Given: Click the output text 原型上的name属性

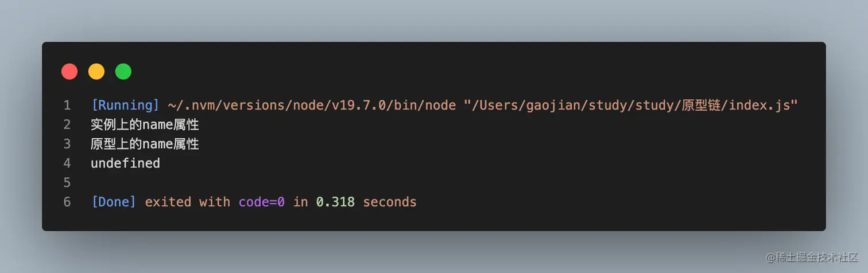Looking at the screenshot, I should pos(145,144).
